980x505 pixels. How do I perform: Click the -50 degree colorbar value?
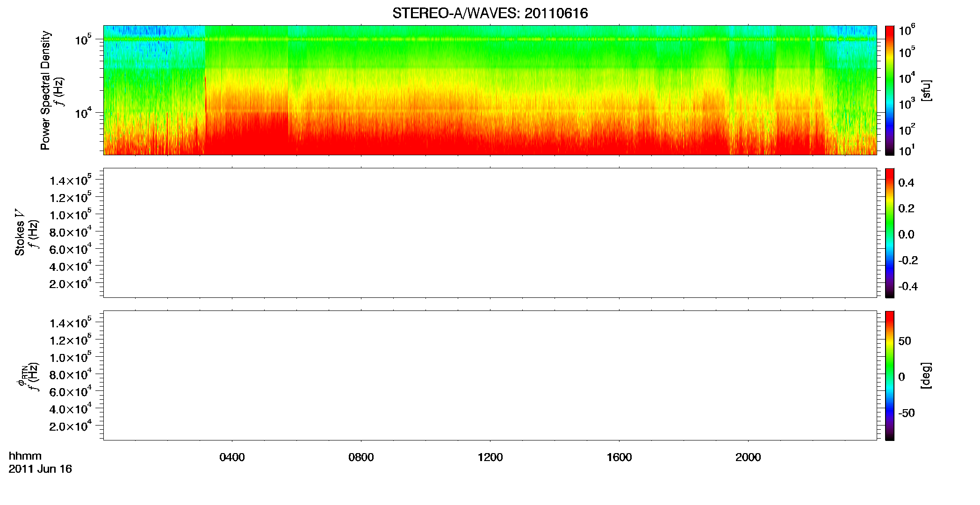click(x=907, y=413)
